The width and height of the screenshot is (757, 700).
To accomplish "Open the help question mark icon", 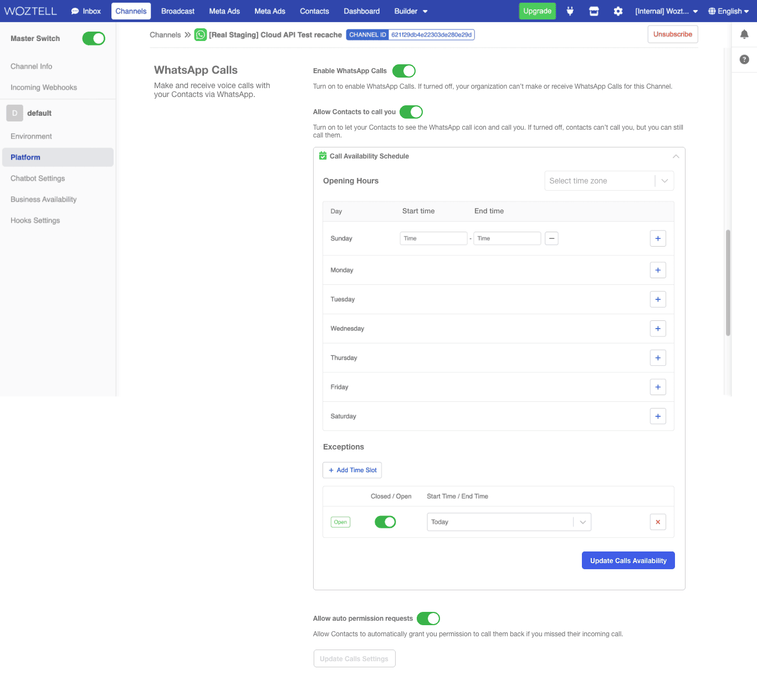I will point(744,59).
